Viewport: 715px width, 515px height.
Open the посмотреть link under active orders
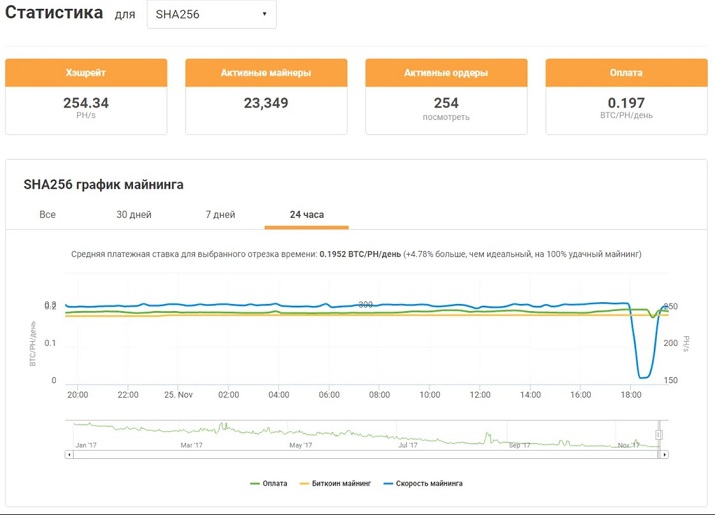pyautogui.click(x=446, y=117)
